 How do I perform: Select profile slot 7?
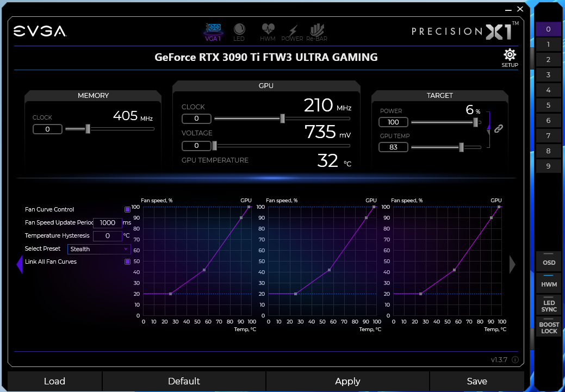click(548, 135)
